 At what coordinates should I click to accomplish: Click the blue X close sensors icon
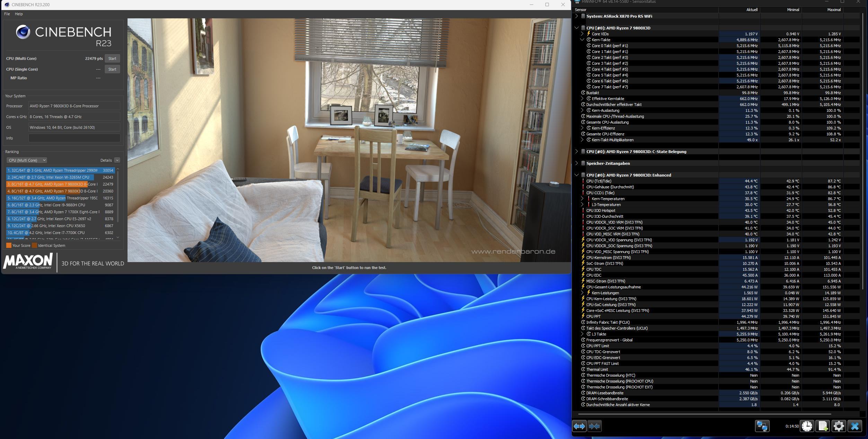tap(854, 426)
